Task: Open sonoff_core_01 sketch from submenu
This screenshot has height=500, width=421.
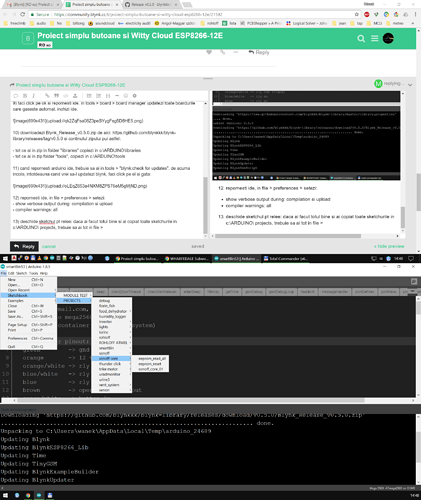Action: point(151,369)
